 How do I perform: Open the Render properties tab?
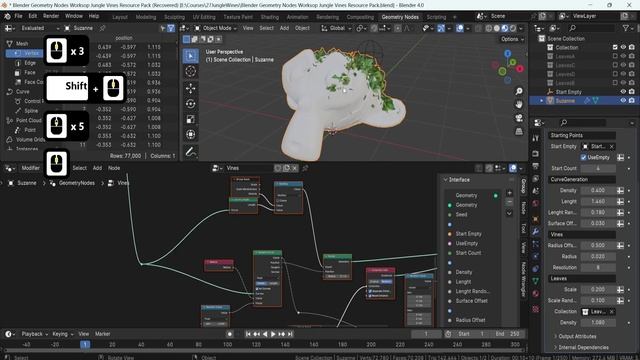pyautogui.click(x=536, y=154)
